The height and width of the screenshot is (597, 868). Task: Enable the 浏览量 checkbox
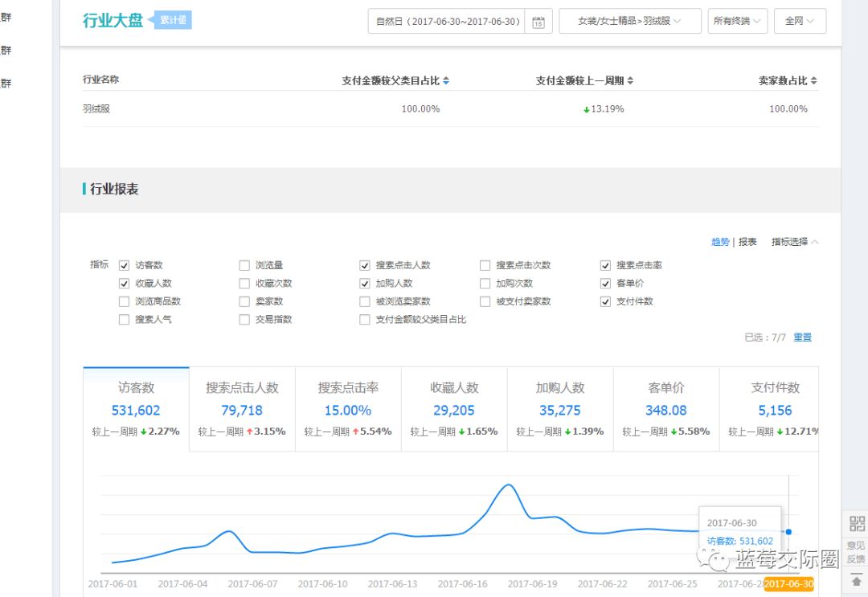click(x=244, y=264)
